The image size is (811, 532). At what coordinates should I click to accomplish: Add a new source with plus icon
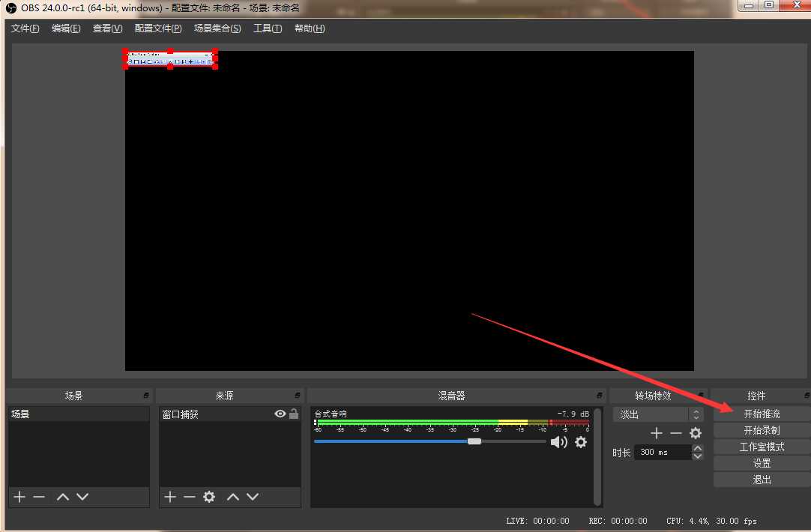pyautogui.click(x=170, y=497)
